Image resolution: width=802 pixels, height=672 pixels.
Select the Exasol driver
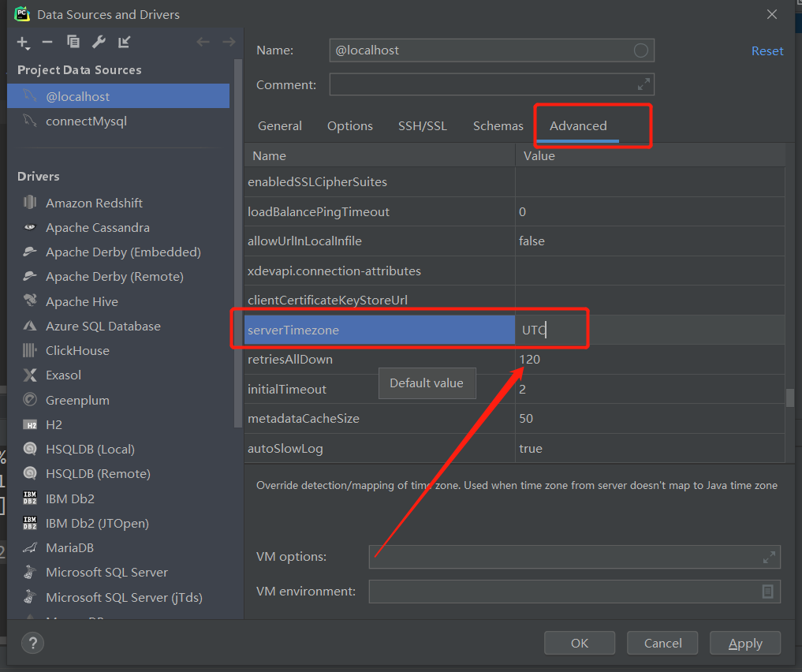coord(63,375)
